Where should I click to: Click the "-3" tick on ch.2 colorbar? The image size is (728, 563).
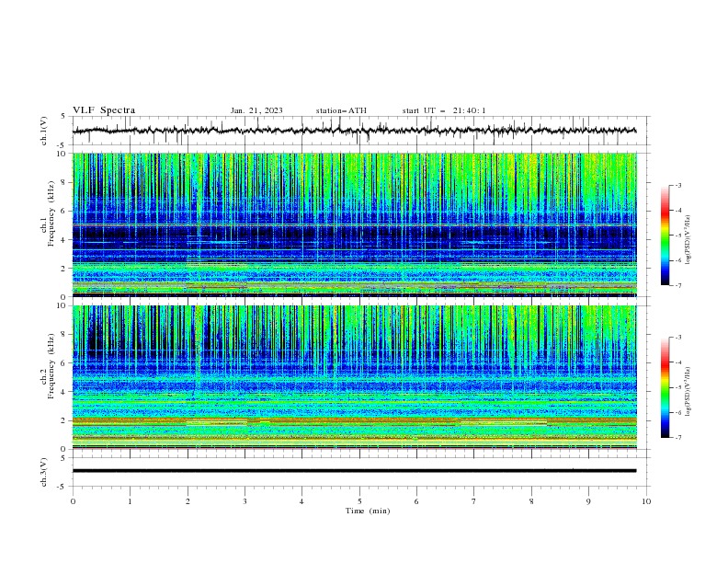pos(677,338)
